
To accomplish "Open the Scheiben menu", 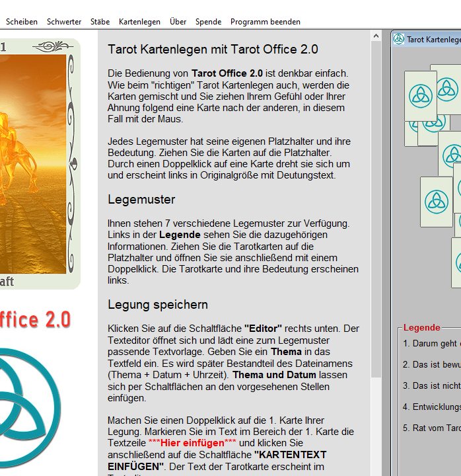I will pyautogui.click(x=22, y=22).
